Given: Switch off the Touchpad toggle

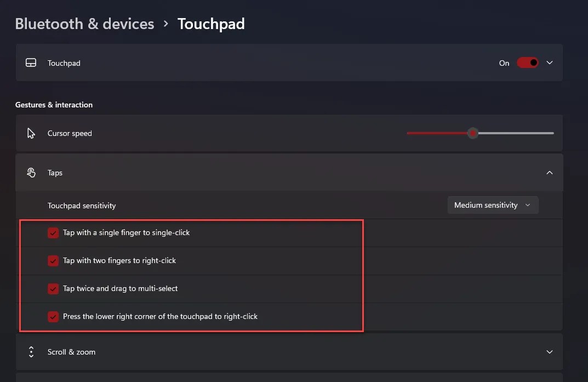Looking at the screenshot, I should [527, 62].
